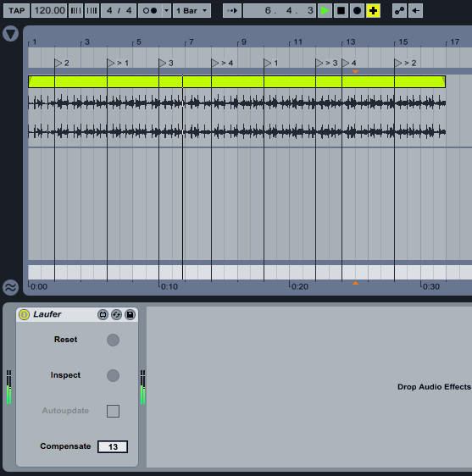
Task: Open the metronome settings dropdown arrow
Action: click(x=166, y=11)
